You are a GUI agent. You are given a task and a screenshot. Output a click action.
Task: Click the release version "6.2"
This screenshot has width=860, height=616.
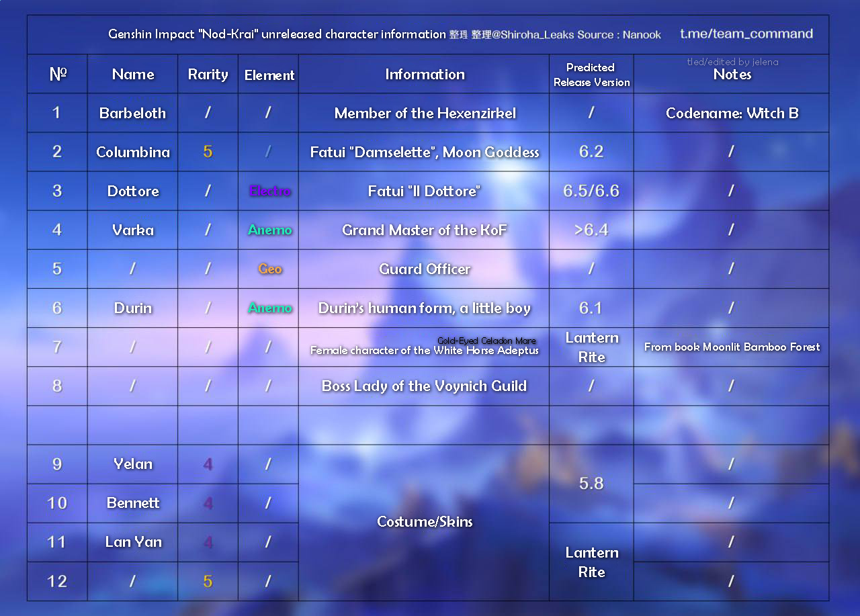tap(591, 152)
